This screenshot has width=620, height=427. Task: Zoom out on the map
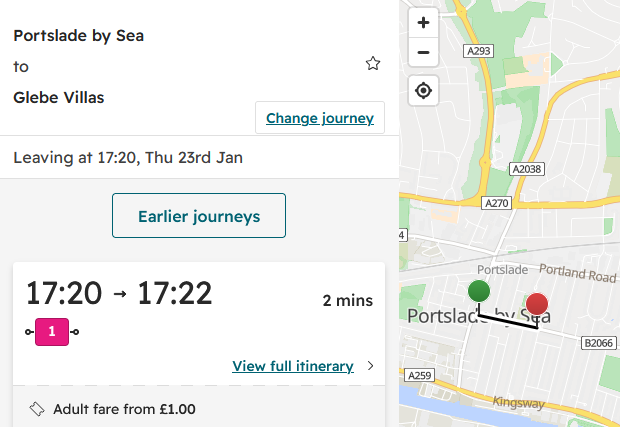click(x=423, y=52)
